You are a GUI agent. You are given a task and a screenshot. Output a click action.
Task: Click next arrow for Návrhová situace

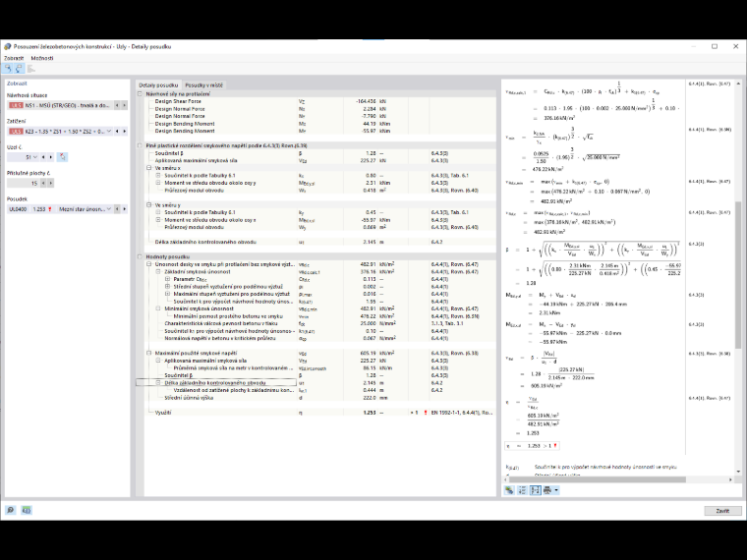pos(125,105)
